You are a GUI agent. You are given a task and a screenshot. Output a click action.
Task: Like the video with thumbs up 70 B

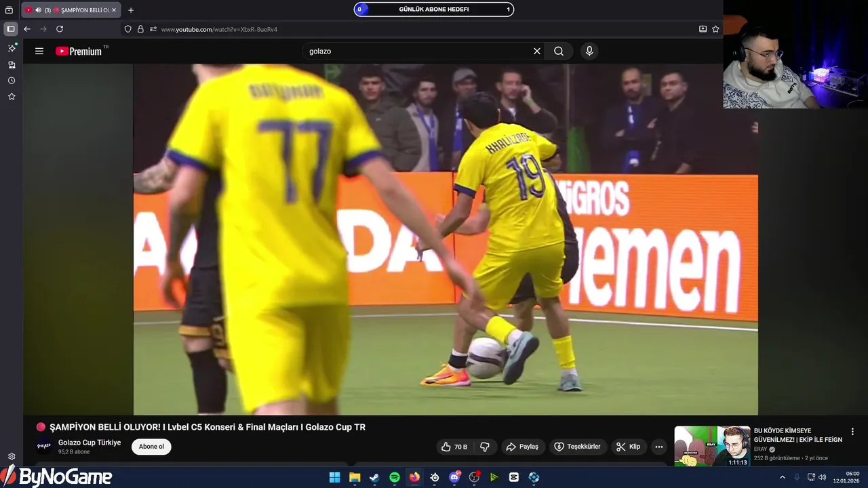point(454,447)
